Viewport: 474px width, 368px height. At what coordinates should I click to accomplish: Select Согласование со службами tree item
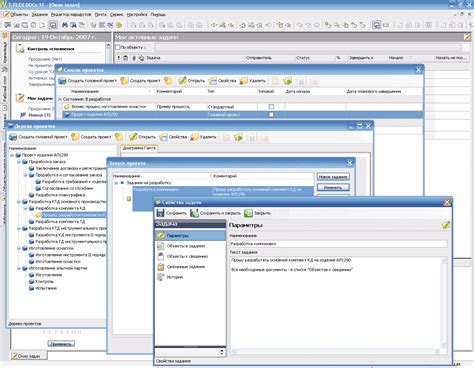(68, 188)
